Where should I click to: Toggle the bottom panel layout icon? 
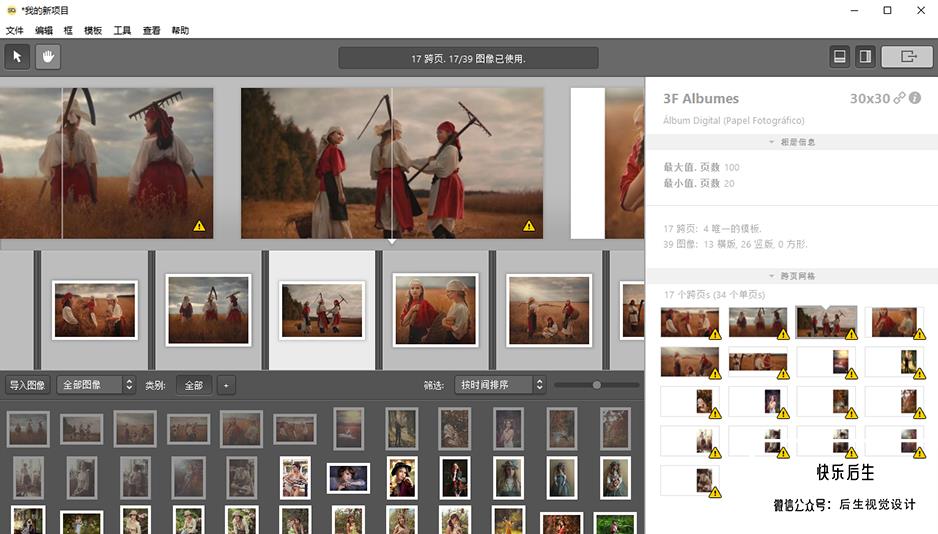click(x=840, y=57)
